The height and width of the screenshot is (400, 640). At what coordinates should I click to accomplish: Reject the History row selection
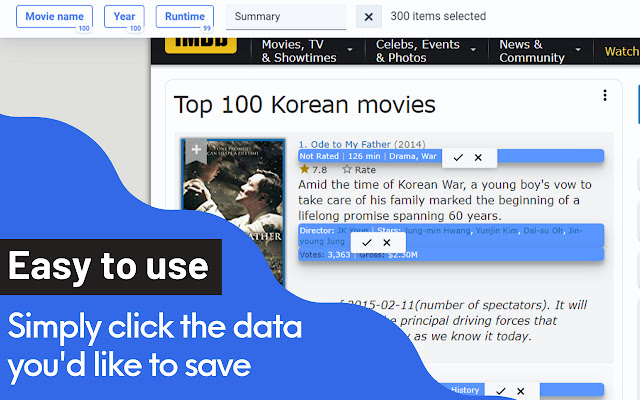[521, 391]
